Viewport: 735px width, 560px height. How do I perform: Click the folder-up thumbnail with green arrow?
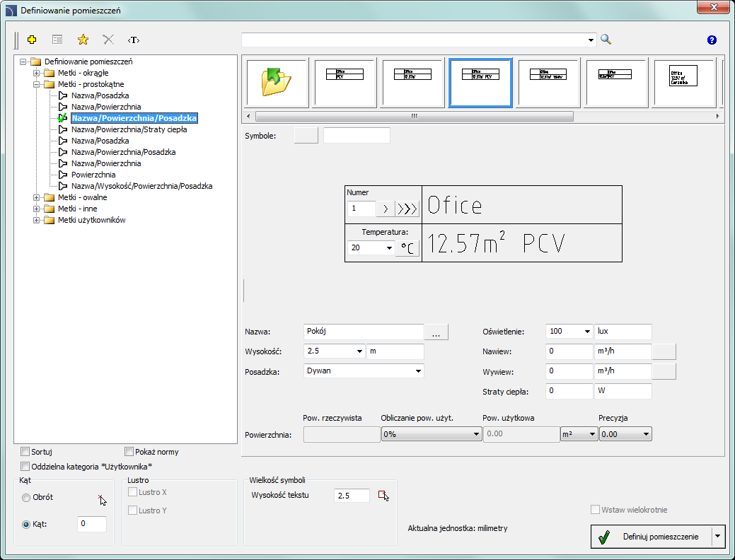(x=277, y=83)
